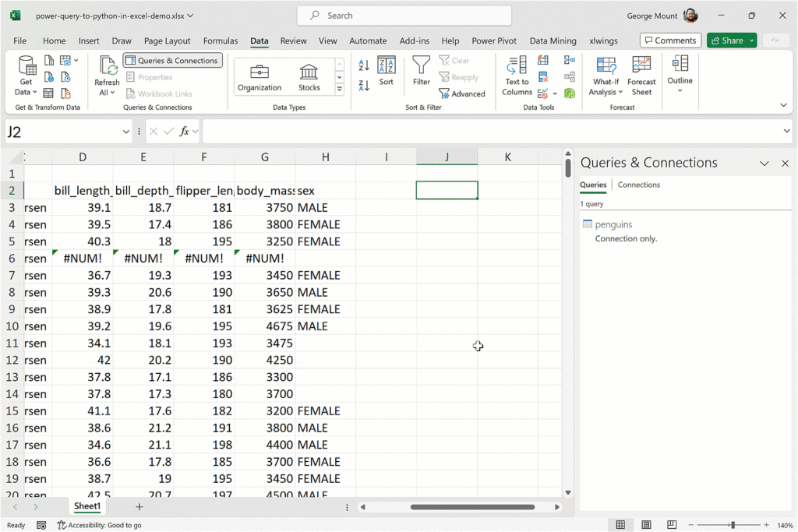Open the Name Box dropdown arrow
Image resolution: width=798 pixels, height=532 pixels.
[x=126, y=132]
